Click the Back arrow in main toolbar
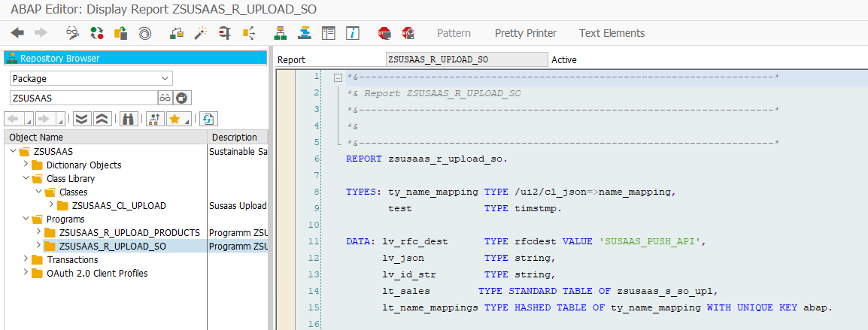 18,33
